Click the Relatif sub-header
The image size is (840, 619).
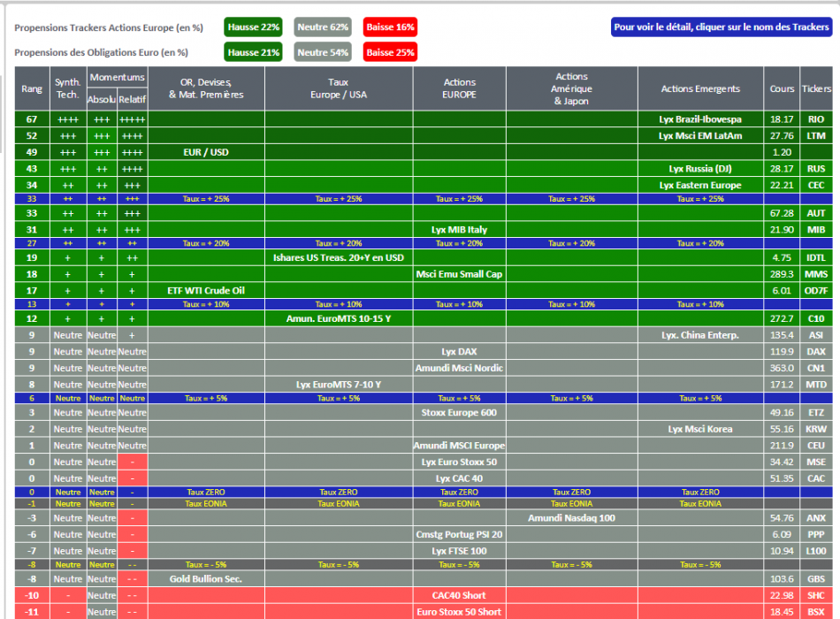click(x=132, y=100)
